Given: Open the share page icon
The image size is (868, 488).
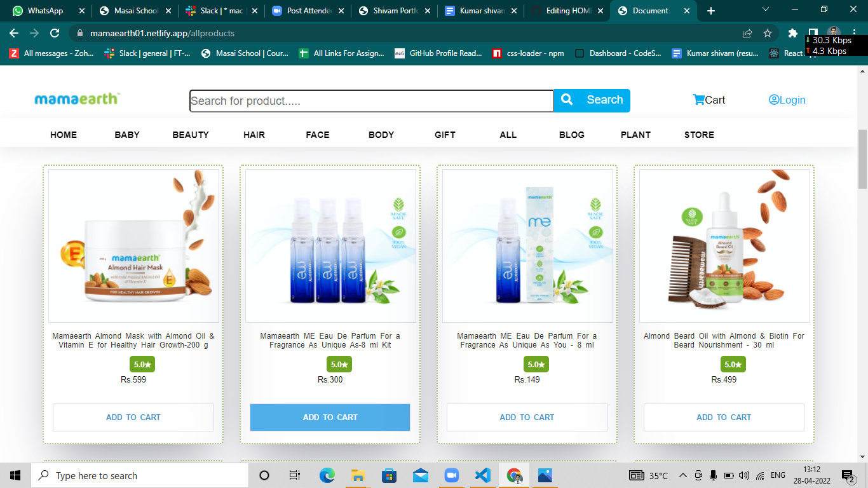Looking at the screenshot, I should pos(747,33).
